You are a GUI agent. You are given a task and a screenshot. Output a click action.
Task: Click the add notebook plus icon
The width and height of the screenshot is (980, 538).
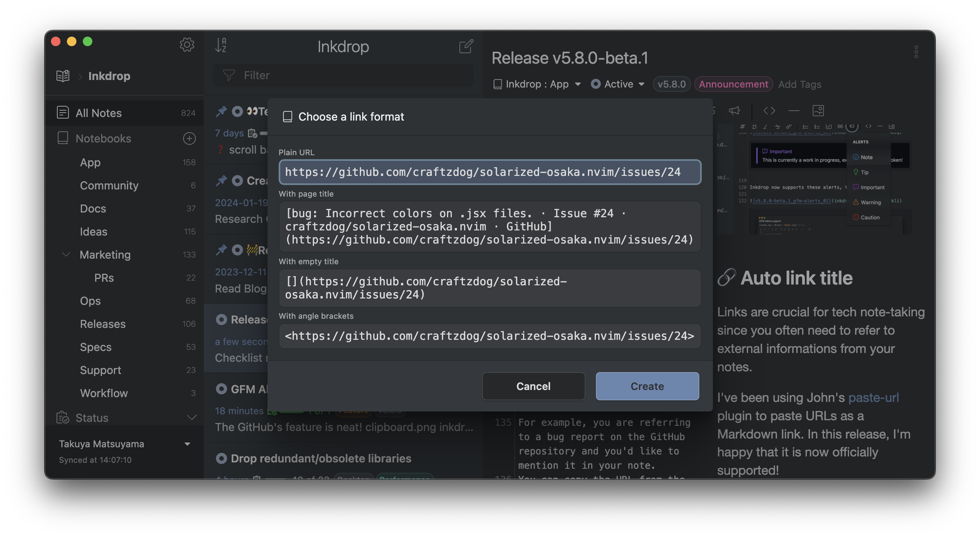(x=189, y=138)
